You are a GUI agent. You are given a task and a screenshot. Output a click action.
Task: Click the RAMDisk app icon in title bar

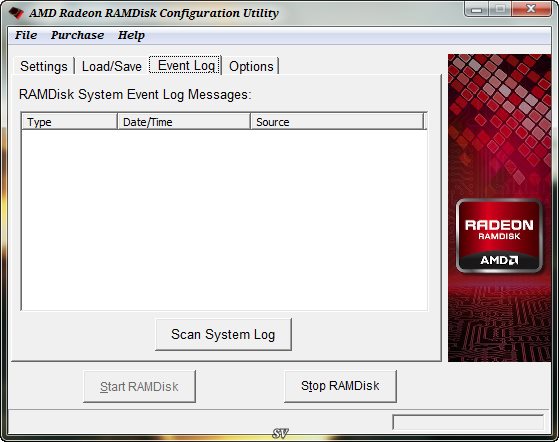(x=16, y=13)
